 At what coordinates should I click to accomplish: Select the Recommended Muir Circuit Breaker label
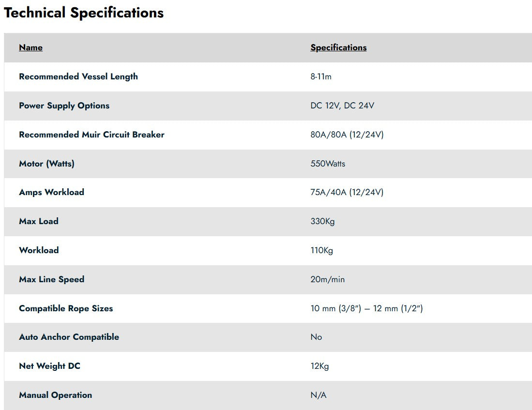click(91, 135)
